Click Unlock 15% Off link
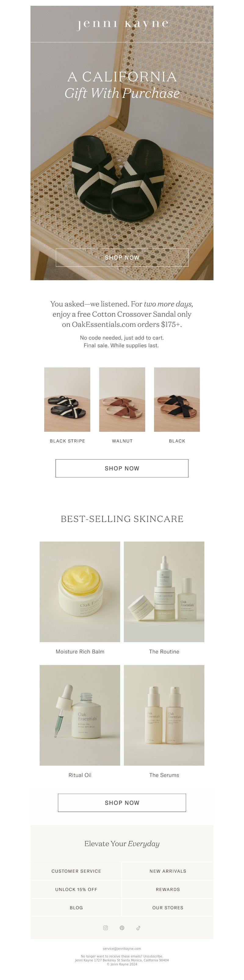The image size is (244, 980). (76, 889)
